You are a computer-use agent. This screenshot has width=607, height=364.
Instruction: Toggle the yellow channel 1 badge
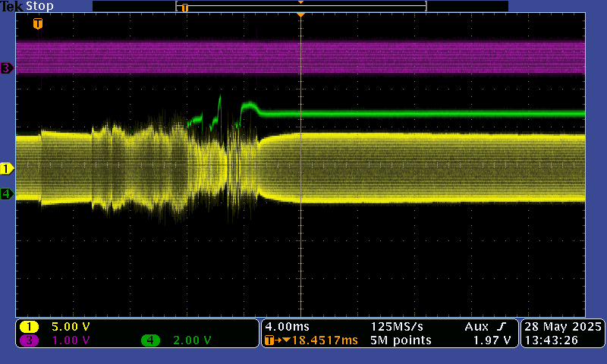[x=29, y=327]
